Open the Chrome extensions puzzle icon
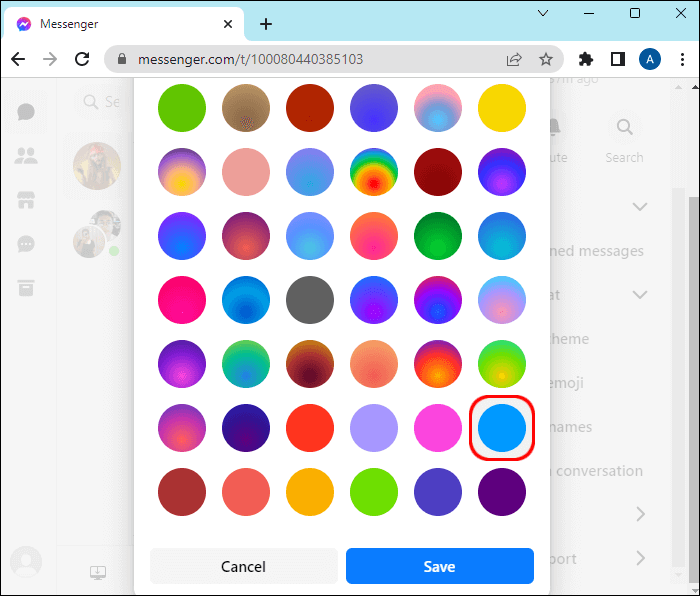This screenshot has height=596, width=700. pos(586,59)
